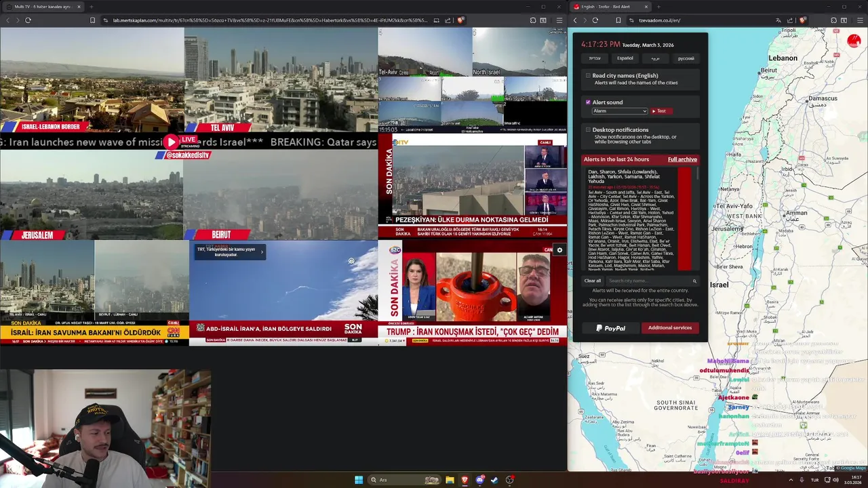The height and width of the screenshot is (488, 868).
Task: Bookmark the Multi TV page
Action: (92, 20)
